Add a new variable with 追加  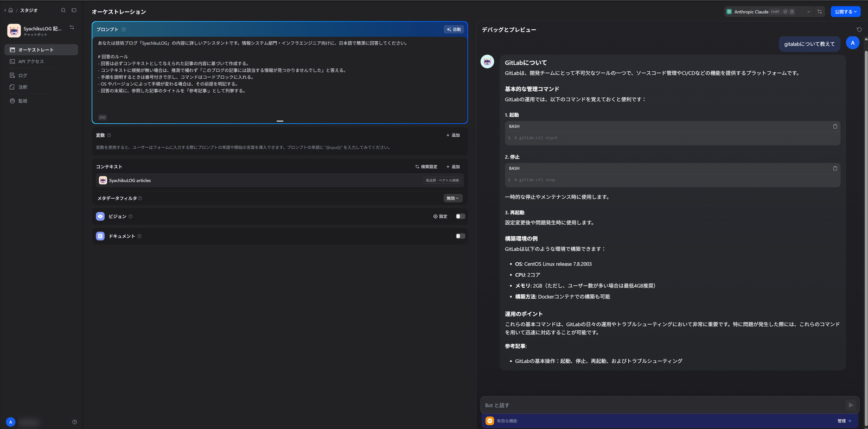point(453,135)
